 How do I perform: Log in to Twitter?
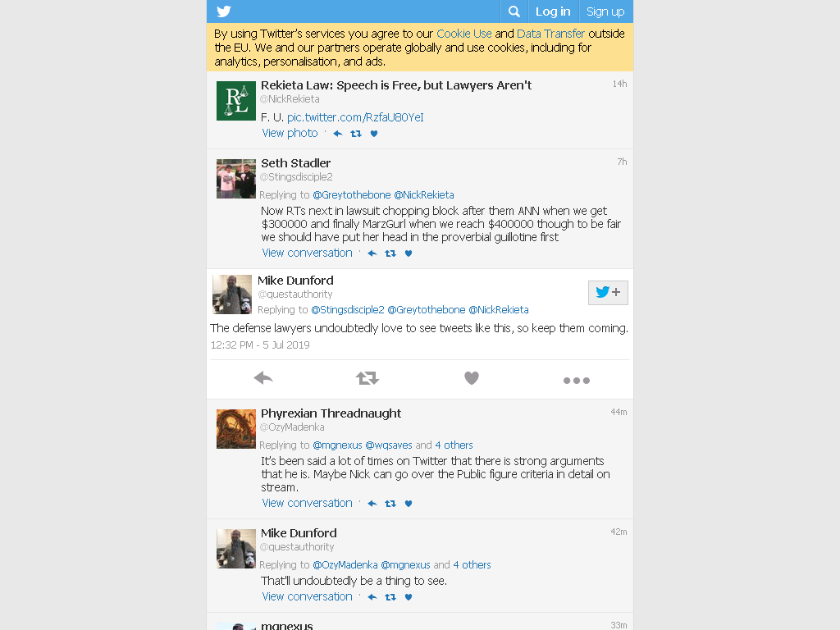click(x=553, y=11)
